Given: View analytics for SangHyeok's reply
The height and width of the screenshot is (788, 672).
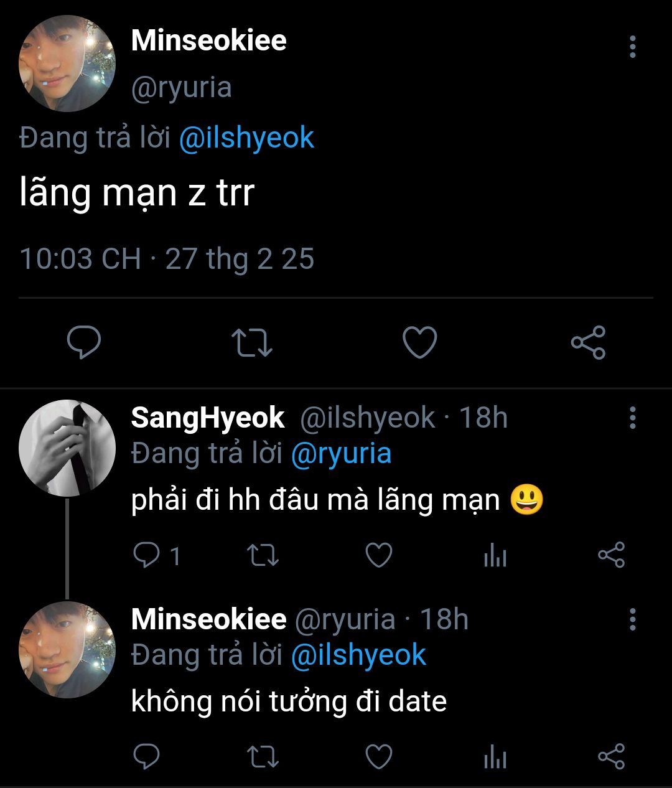Looking at the screenshot, I should point(495,555).
